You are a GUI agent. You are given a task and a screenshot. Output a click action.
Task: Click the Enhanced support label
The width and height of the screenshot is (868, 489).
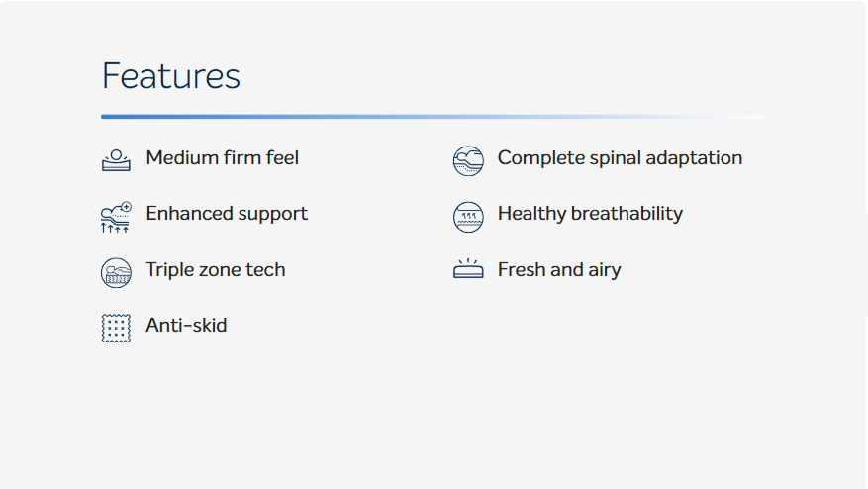227,214
